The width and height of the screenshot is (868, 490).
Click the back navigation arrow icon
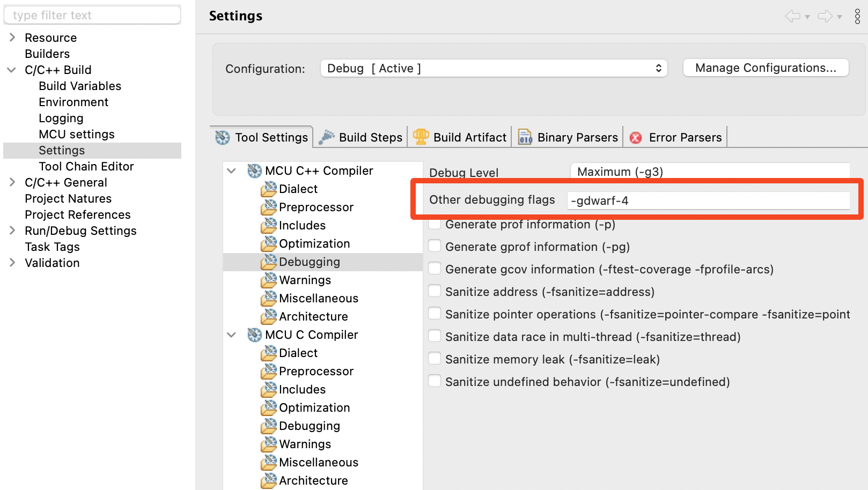[x=792, y=17]
